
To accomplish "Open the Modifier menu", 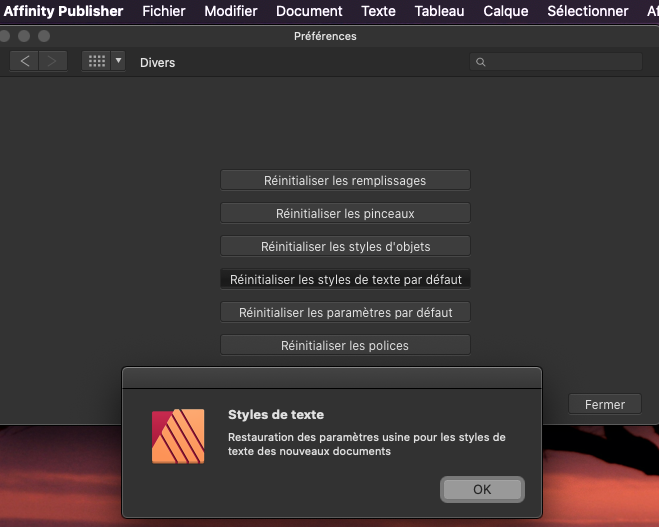I will click(231, 11).
